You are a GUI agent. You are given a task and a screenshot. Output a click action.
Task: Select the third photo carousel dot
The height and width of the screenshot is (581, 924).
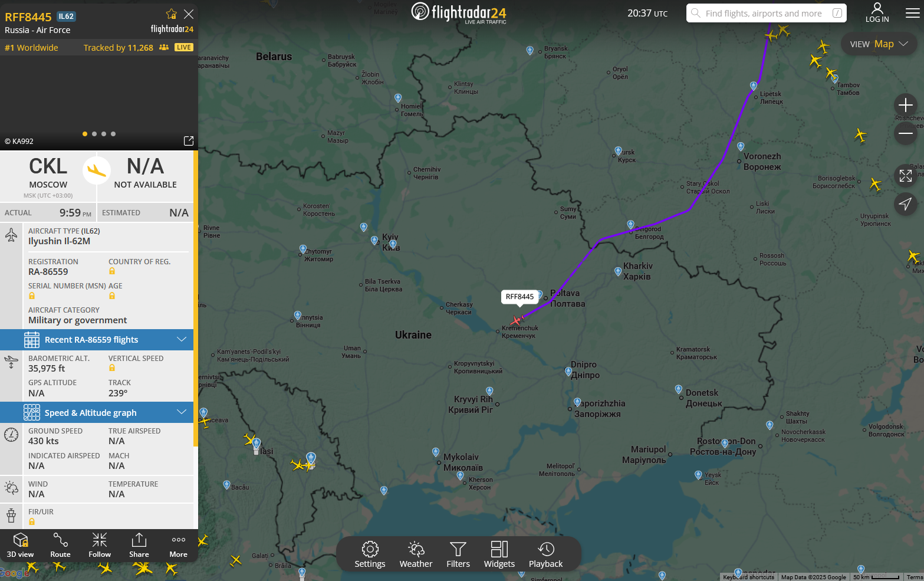point(104,134)
